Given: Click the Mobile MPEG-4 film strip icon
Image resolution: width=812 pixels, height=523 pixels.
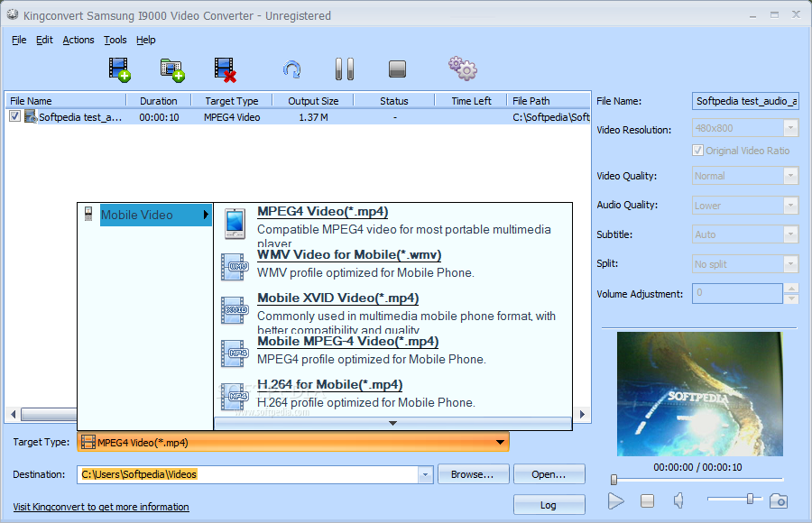Looking at the screenshot, I should [x=235, y=353].
